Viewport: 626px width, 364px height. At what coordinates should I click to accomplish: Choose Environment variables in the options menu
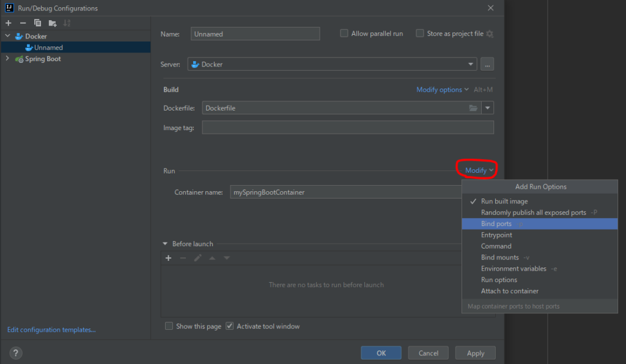point(514,269)
